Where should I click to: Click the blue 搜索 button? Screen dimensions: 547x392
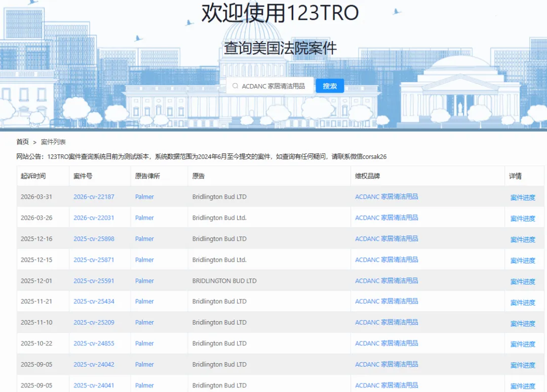click(330, 86)
